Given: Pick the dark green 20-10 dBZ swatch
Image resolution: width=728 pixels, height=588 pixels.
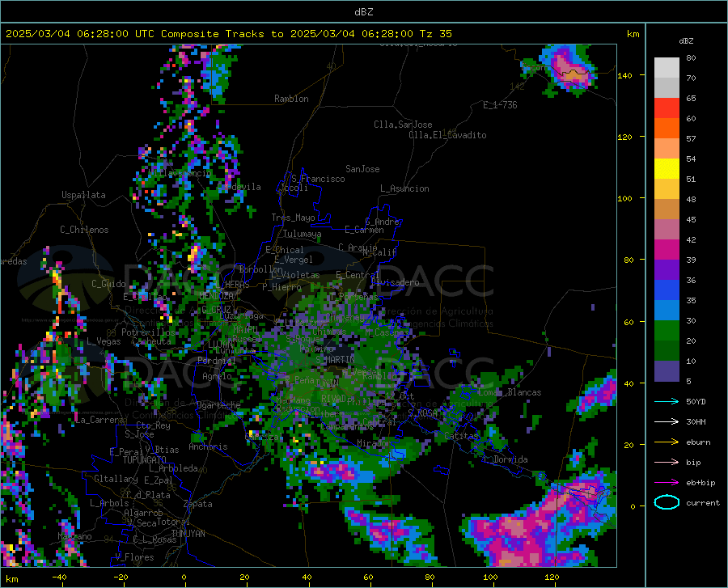Looking at the screenshot, I should point(667,351).
